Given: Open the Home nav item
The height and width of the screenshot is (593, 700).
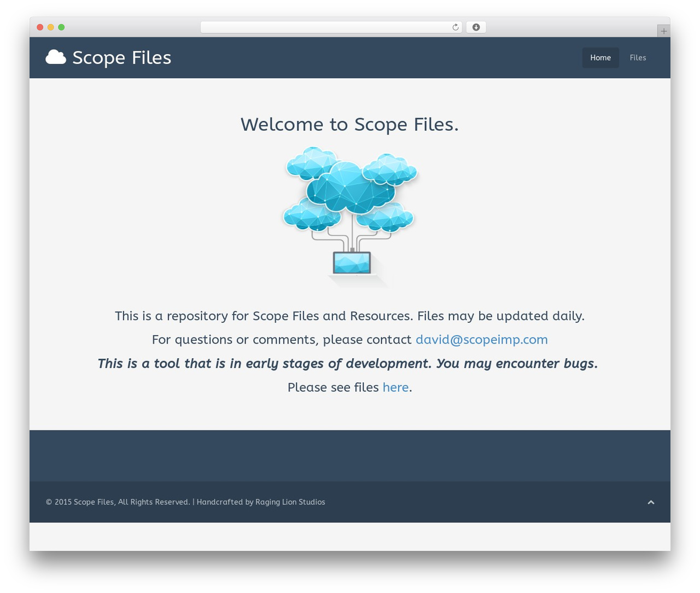Looking at the screenshot, I should coord(600,57).
